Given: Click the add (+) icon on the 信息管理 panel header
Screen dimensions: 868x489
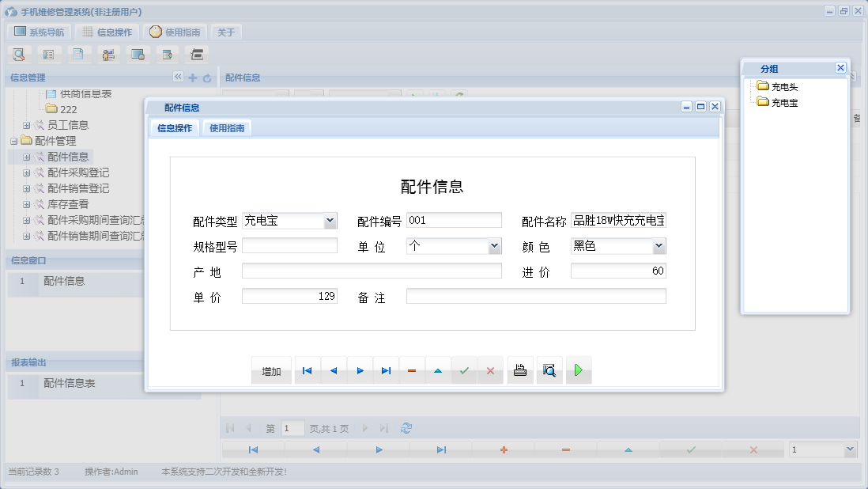Looking at the screenshot, I should (x=194, y=77).
